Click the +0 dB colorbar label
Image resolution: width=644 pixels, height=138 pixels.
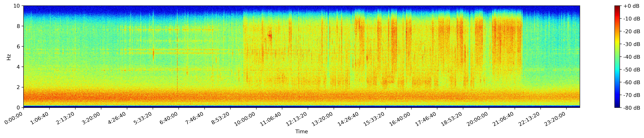[631, 6]
